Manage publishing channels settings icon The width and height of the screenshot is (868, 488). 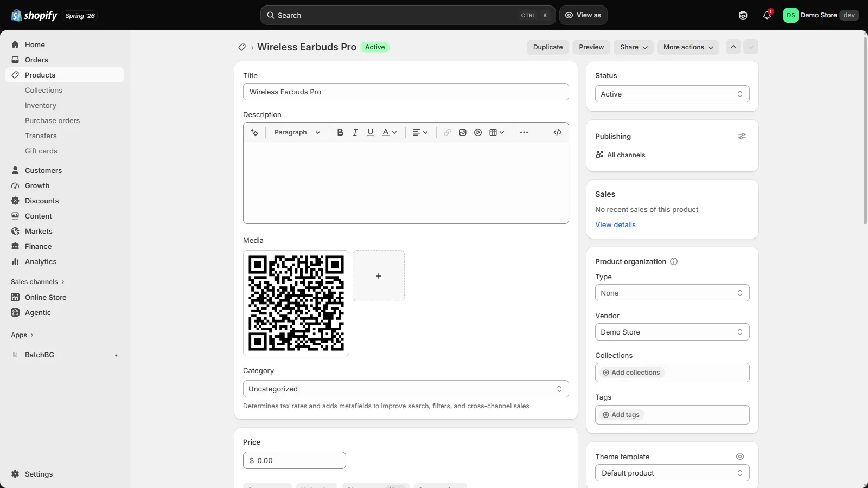[x=742, y=136]
